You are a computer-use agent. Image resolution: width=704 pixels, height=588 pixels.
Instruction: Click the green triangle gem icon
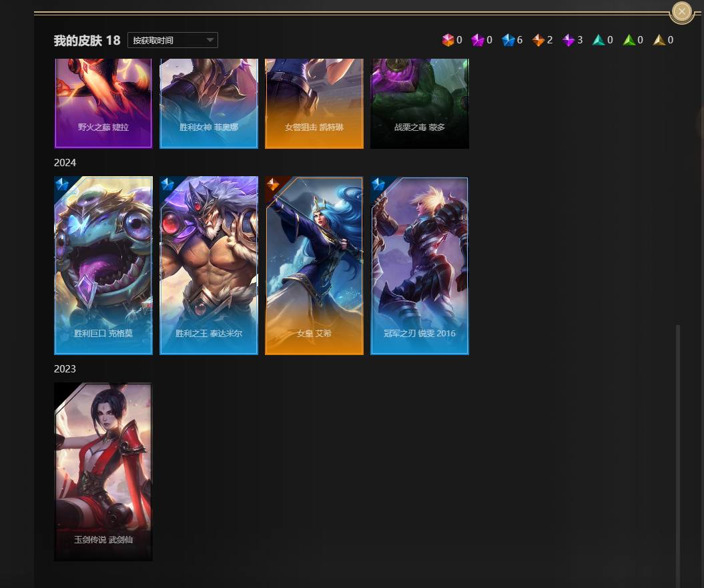[x=629, y=40]
